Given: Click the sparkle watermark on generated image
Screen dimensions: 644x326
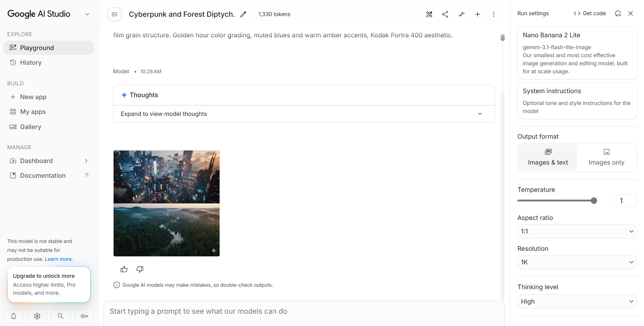Looking at the screenshot, I should click(214, 250).
